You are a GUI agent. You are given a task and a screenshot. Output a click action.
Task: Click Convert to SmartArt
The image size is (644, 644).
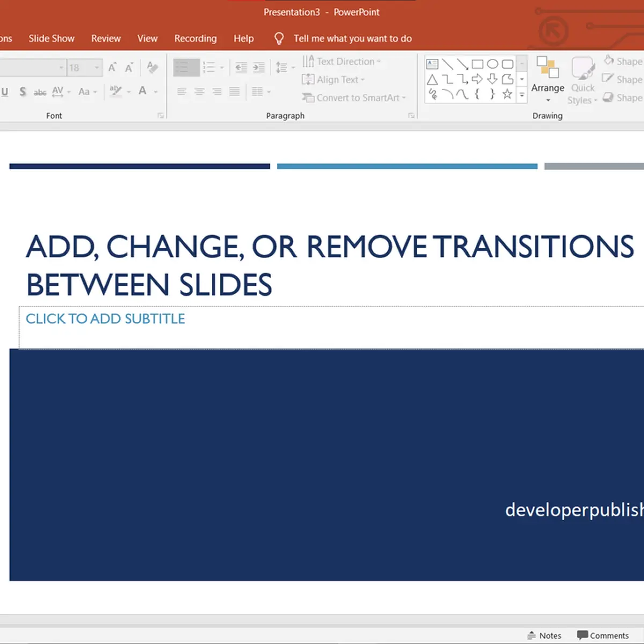(354, 98)
